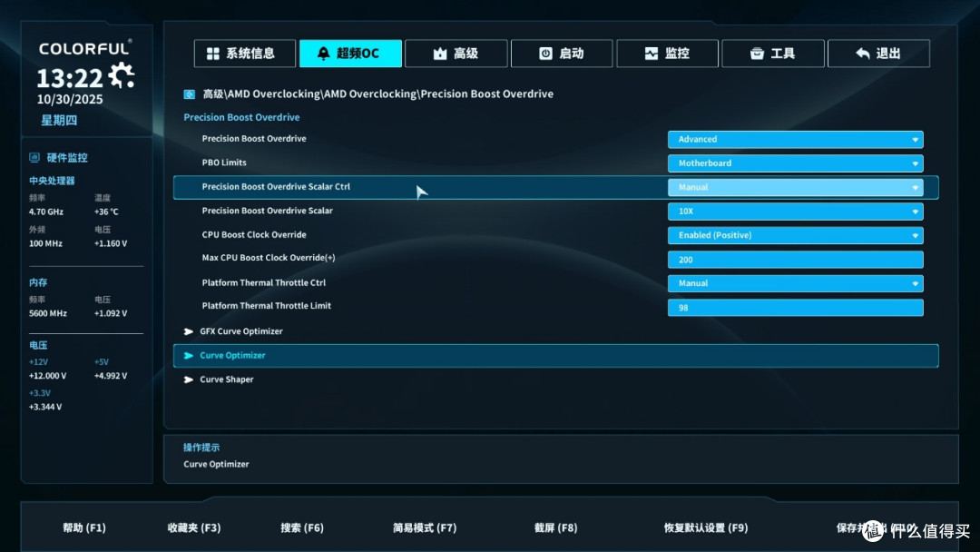Viewport: 980px width, 552px height.
Task: Open the 工具 tab
Action: click(x=772, y=54)
